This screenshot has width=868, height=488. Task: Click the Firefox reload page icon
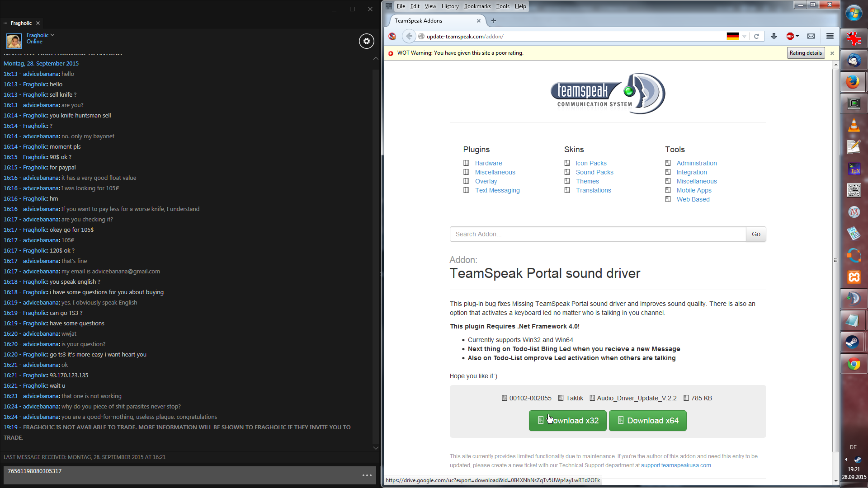pyautogui.click(x=756, y=36)
